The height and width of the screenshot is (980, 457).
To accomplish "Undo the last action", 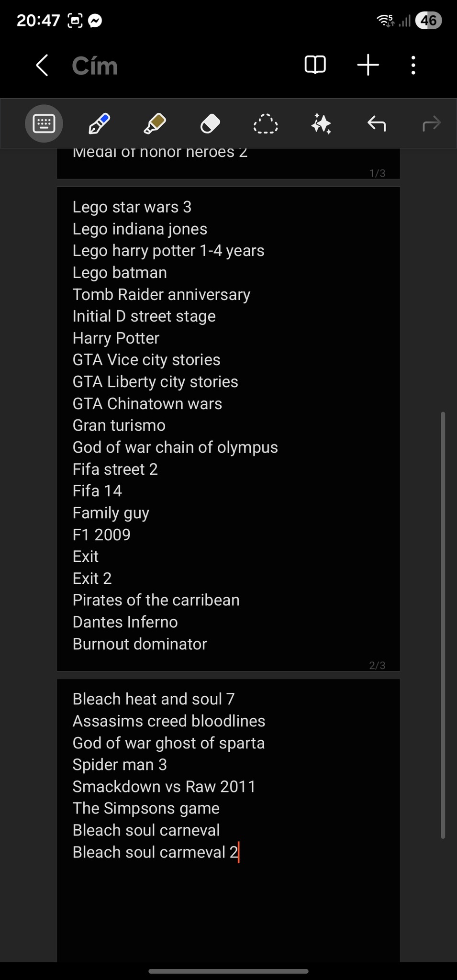I will click(x=377, y=124).
